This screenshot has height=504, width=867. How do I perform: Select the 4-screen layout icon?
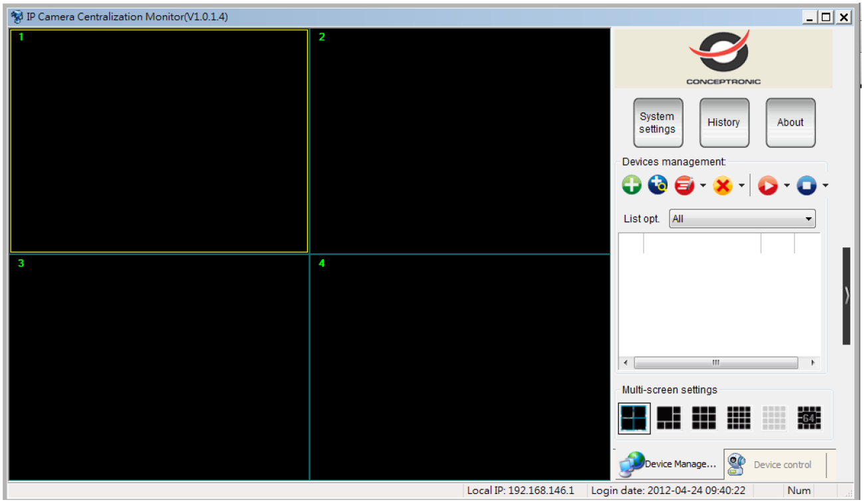(x=634, y=418)
